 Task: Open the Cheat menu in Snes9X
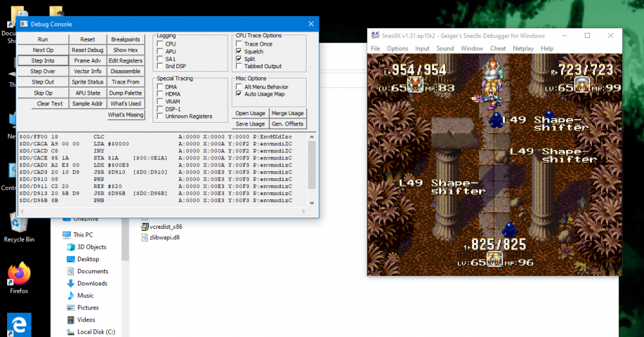coord(498,48)
